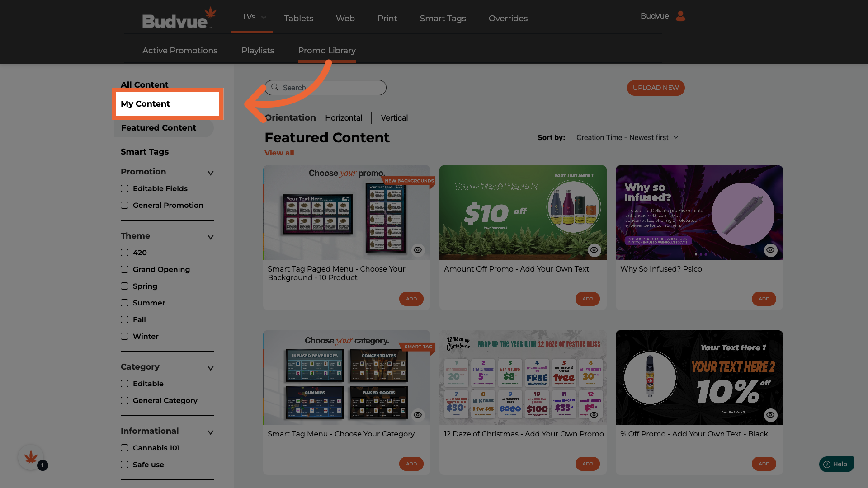Open the Smart Tags top menu
Viewport: 868px width, 488px height.
443,19
